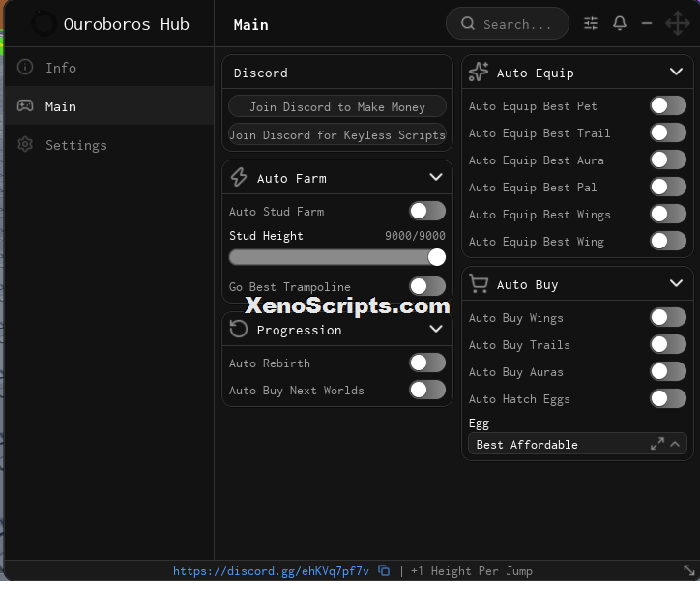Toggle Auto Buy Next Worlds
The image size is (700, 610).
tap(427, 390)
